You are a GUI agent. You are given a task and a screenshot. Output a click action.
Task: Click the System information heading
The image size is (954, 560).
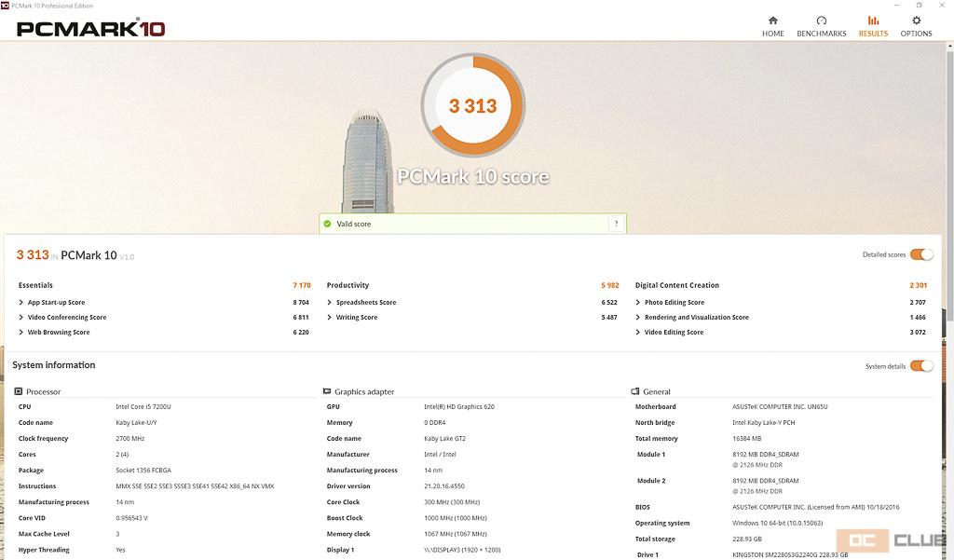pos(53,365)
